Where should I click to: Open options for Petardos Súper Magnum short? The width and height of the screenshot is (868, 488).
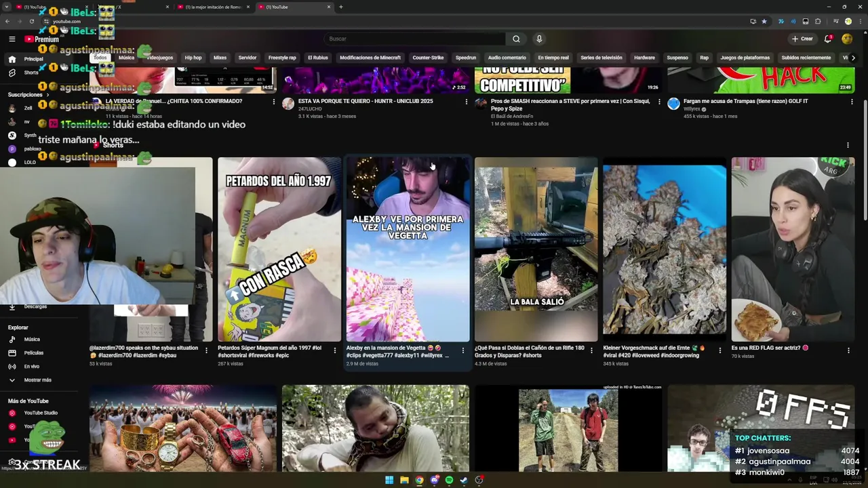pyautogui.click(x=334, y=350)
